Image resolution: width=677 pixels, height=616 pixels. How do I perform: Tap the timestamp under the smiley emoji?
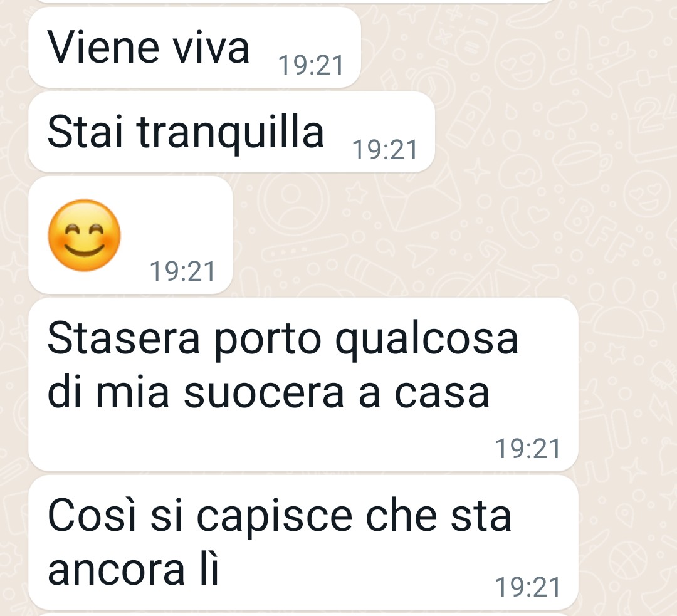(182, 271)
